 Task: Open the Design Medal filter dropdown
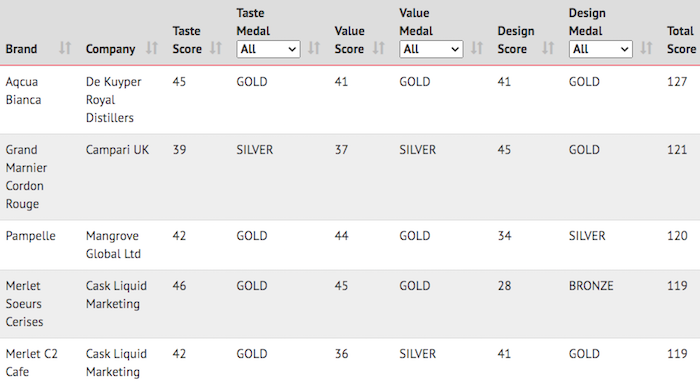click(x=601, y=49)
